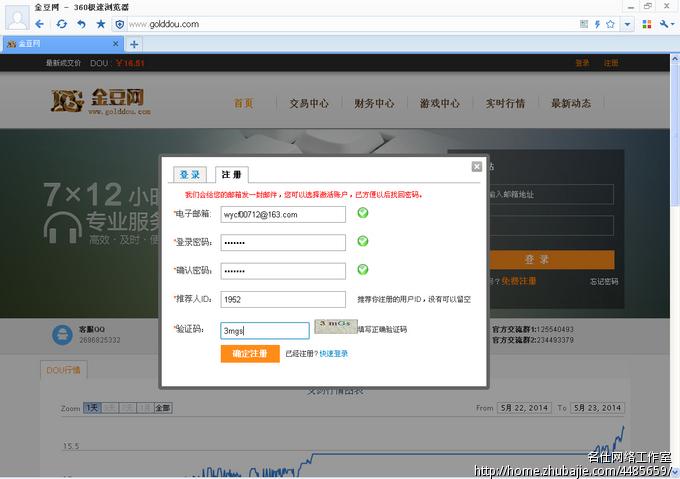Click the 推荐人ID input field
Image resolution: width=680 pixels, height=479 pixels.
point(283,300)
